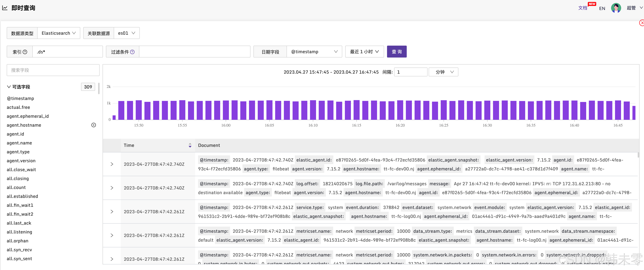Expand the first document row
Viewport: 644px width, 270px height.
pos(112,164)
